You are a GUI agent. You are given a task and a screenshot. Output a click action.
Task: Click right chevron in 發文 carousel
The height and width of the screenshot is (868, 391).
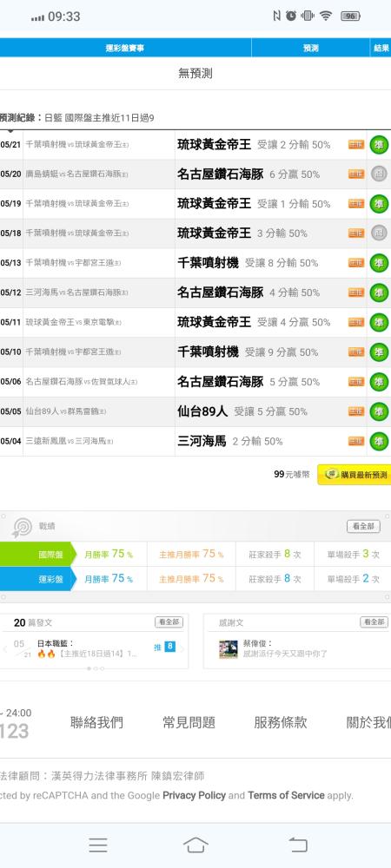click(182, 648)
